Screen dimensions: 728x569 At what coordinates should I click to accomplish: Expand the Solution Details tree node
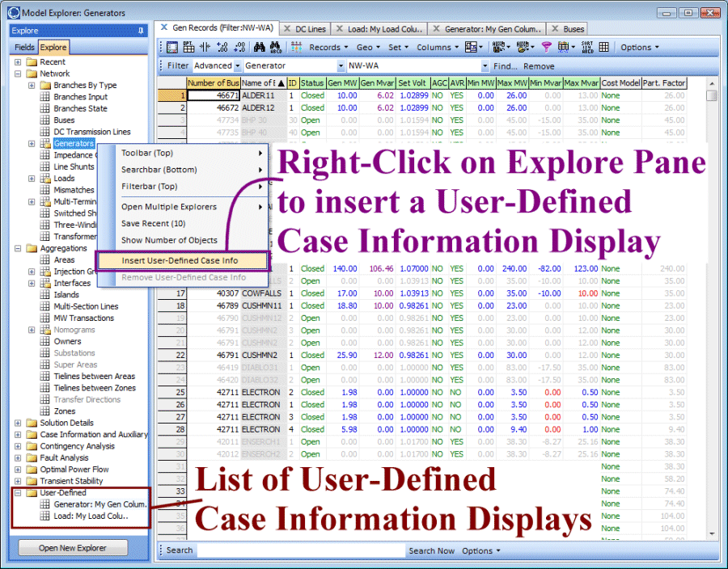tap(19, 424)
